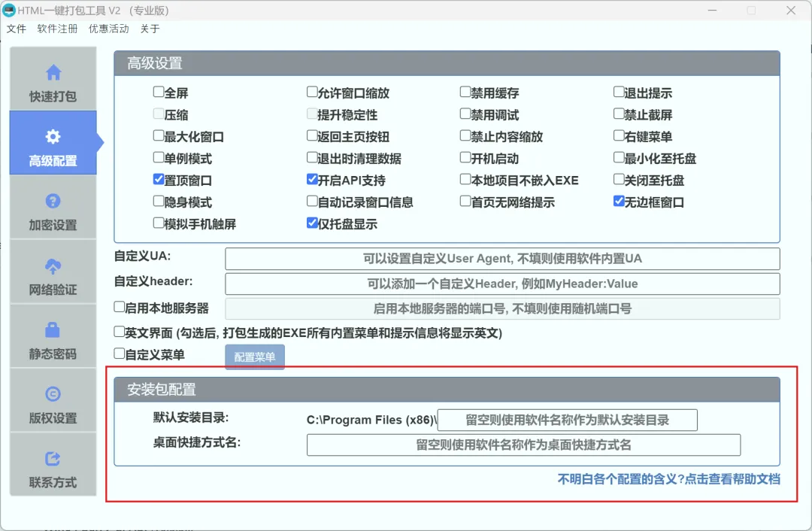Enable 自定义菜单 checkbox
This screenshot has height=531, width=812.
[x=119, y=353]
